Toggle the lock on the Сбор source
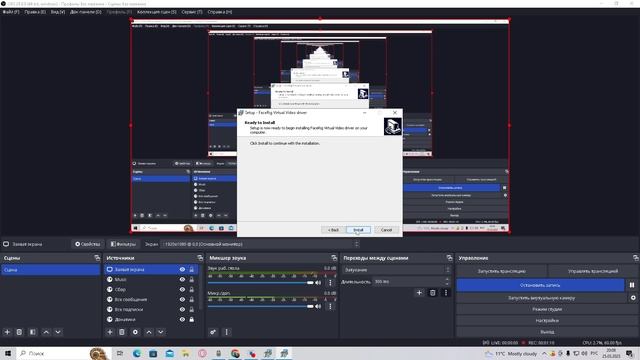The height and width of the screenshot is (360, 640). tap(191, 289)
